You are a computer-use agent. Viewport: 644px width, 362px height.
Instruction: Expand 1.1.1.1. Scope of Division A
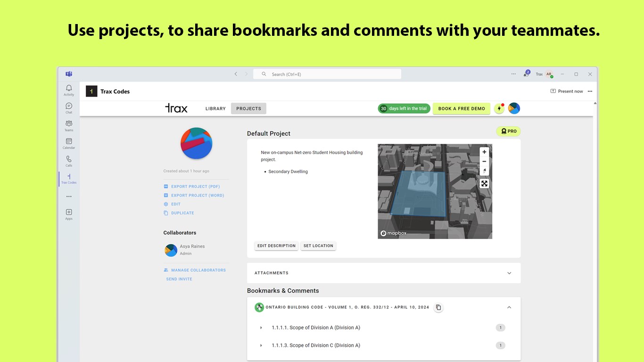261,328
